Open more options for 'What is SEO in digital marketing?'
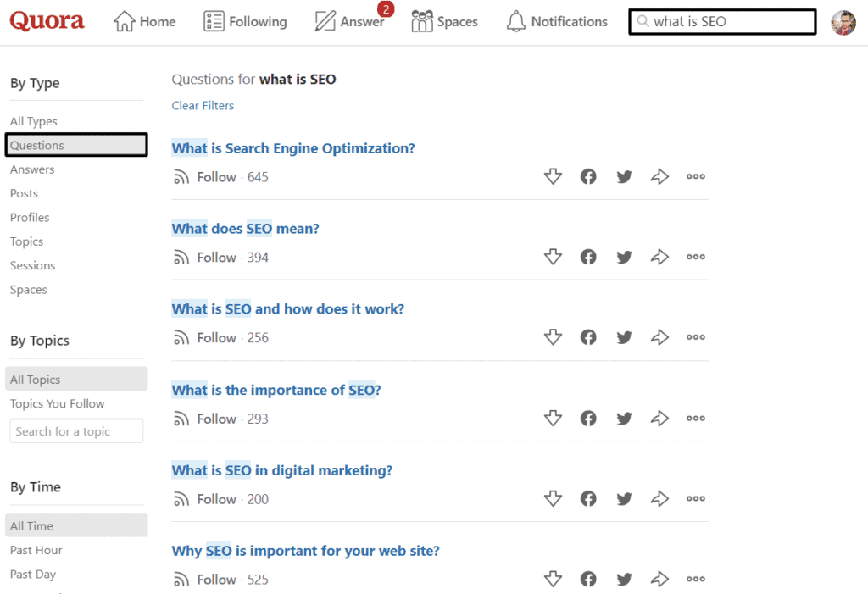The width and height of the screenshot is (868, 594). (696, 499)
